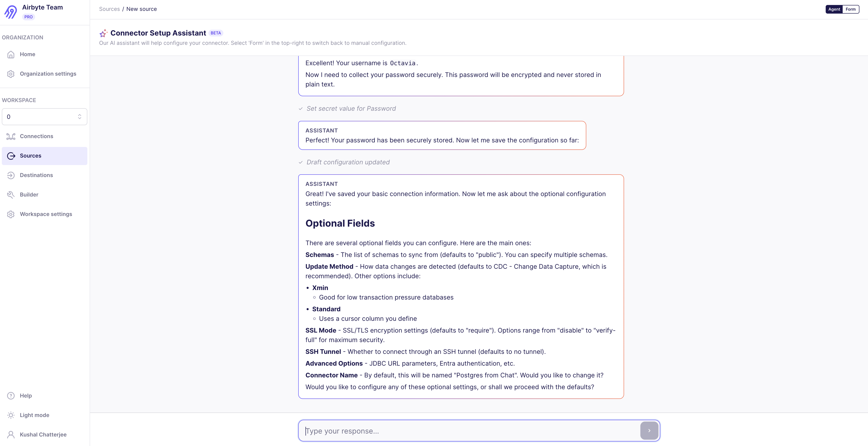
Task: Click the sparkle star assistant icon
Action: [103, 33]
